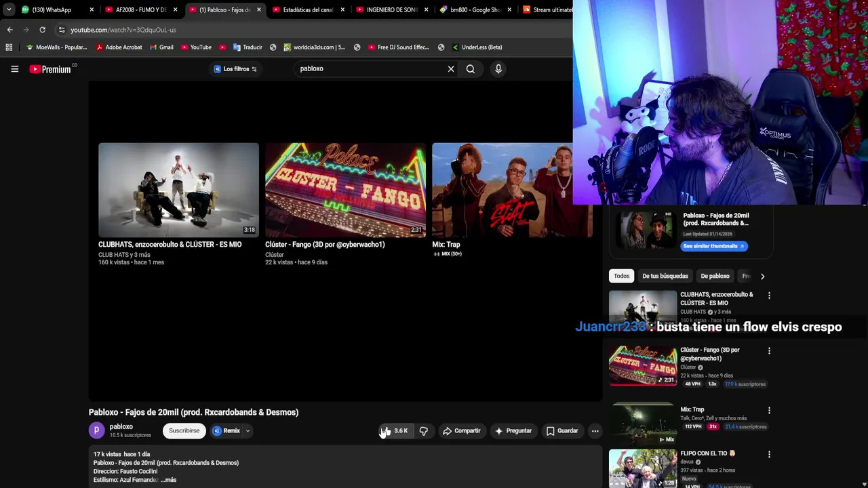Close the WhatsApp tab
Screen dimensions: 868x488
92,9
